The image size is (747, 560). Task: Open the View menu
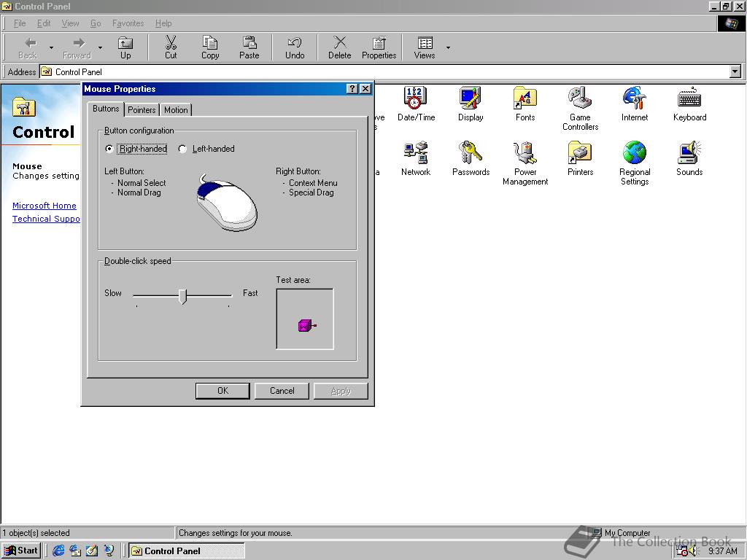(71, 23)
